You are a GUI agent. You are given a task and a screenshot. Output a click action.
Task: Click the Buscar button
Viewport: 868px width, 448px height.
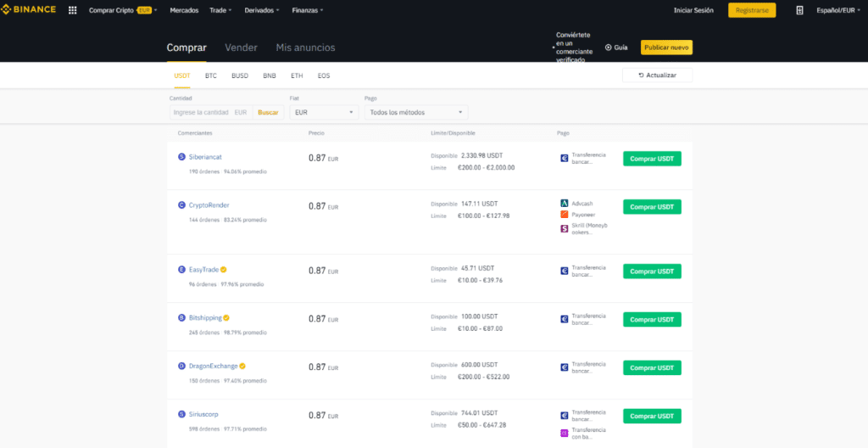pos(268,112)
